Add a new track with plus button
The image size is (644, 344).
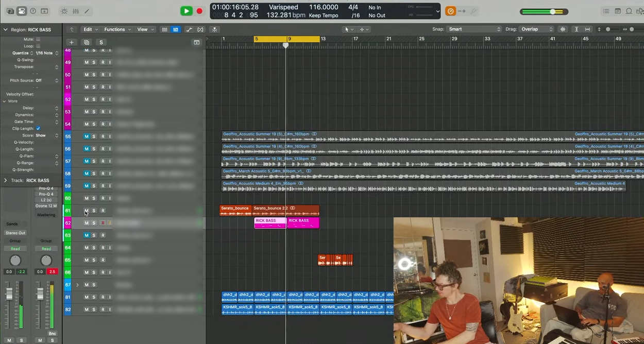point(72,42)
